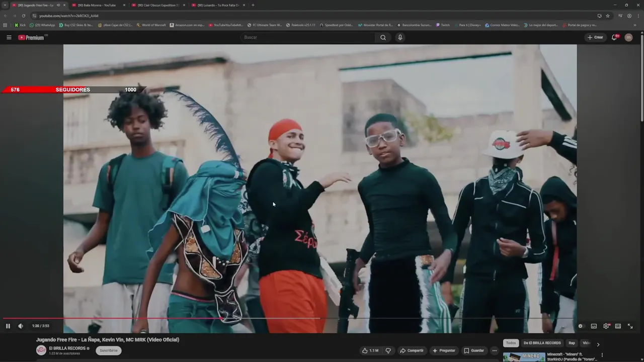
Task: Open the Bancolombia Sucursal bookmark
Action: point(414,25)
